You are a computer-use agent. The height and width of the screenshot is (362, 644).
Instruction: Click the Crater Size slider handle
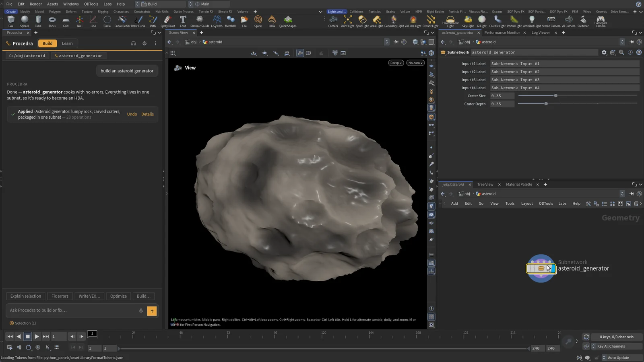[556, 96]
